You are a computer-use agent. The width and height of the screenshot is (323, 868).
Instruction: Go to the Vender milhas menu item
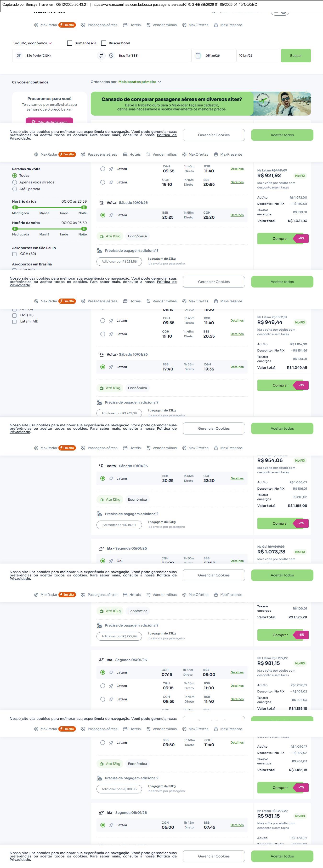[161, 25]
